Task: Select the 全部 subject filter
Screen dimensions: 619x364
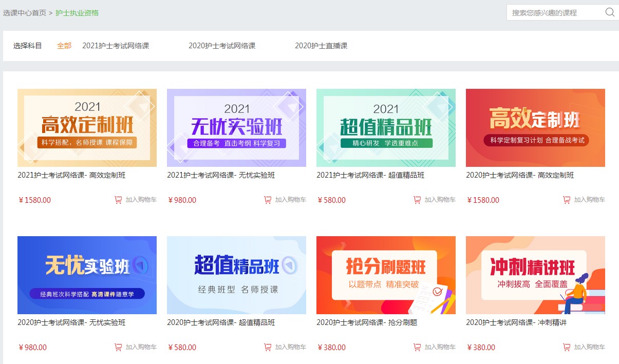Action: click(x=64, y=46)
